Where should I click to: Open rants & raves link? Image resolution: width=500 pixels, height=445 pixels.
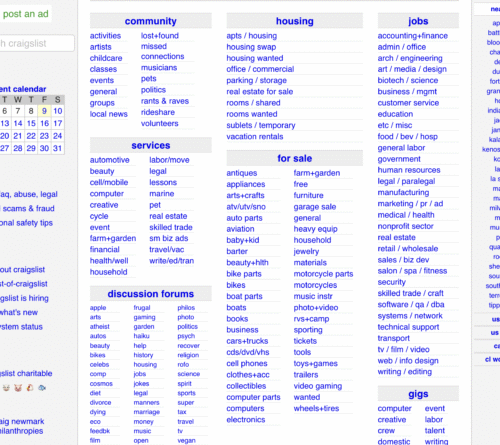[165, 101]
